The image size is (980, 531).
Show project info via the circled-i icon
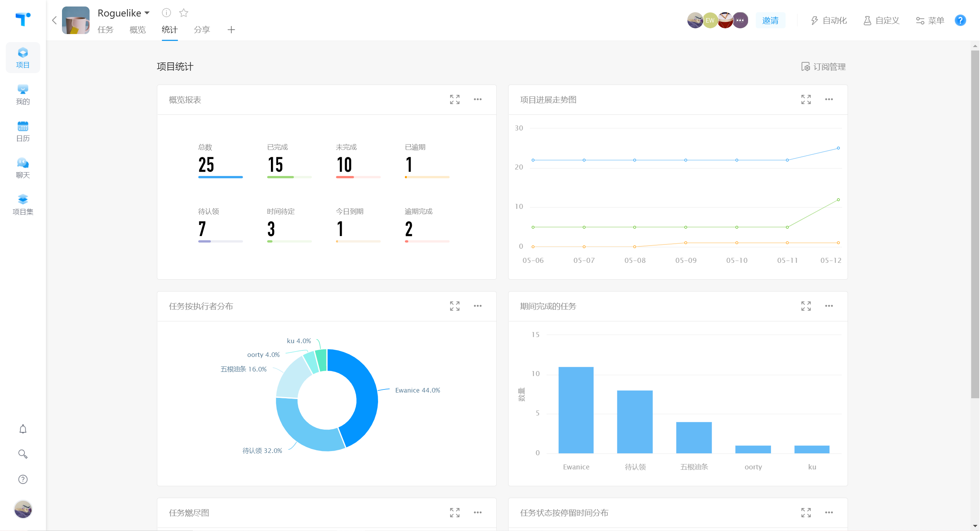pos(166,13)
